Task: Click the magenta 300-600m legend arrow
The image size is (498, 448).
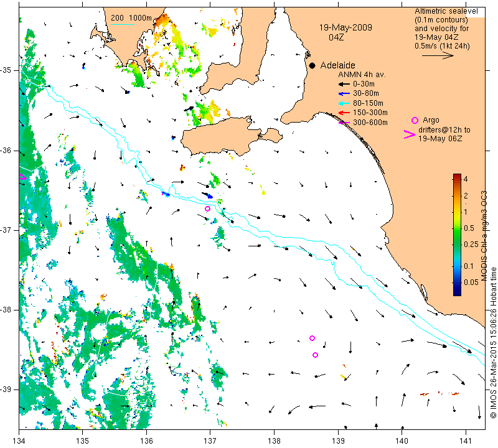Action: tap(344, 123)
